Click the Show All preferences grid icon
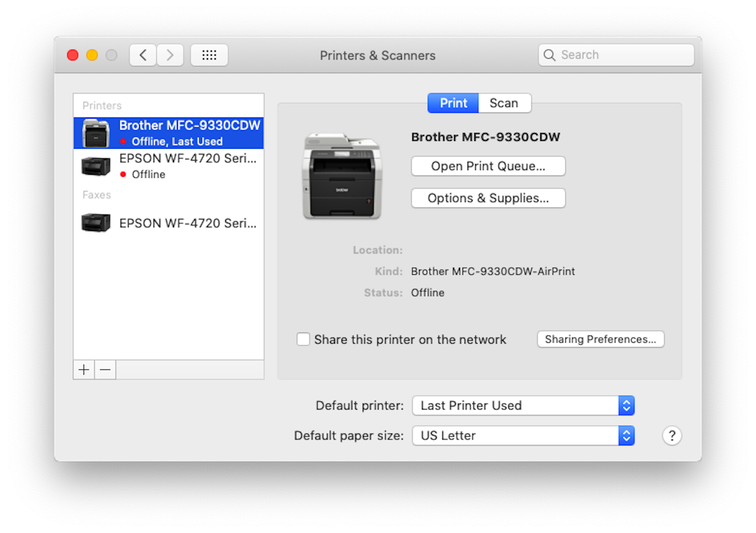756x533 pixels. [209, 55]
